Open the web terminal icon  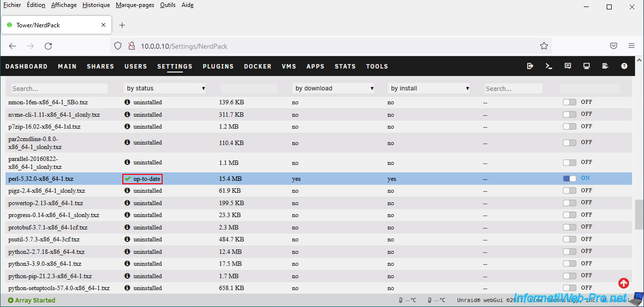[549, 66]
